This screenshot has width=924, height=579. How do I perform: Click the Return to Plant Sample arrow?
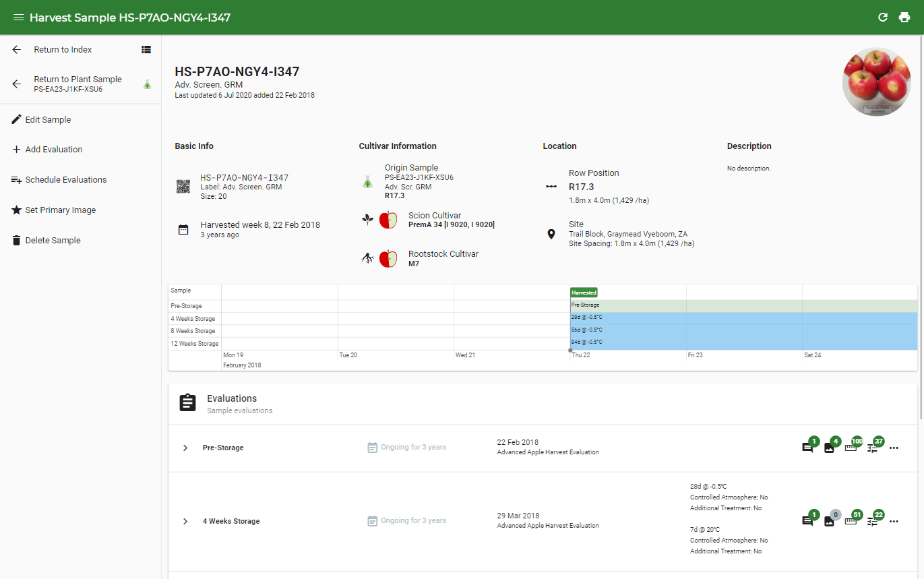(x=17, y=84)
